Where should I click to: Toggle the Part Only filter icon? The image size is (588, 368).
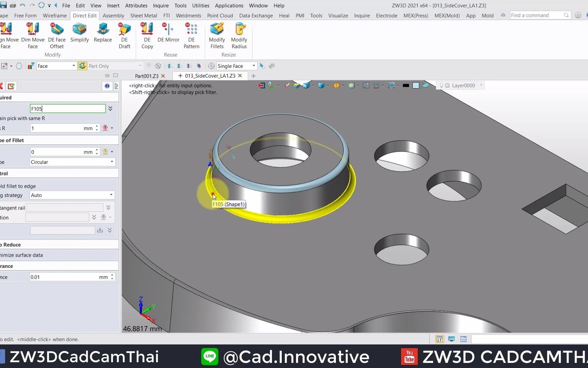[x=82, y=66]
